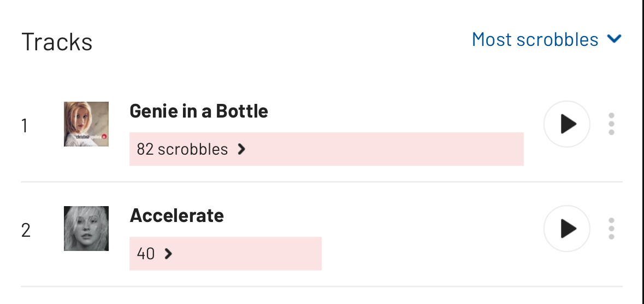
Task: Expand the Most scrobbles sort arrow
Action: click(615, 39)
